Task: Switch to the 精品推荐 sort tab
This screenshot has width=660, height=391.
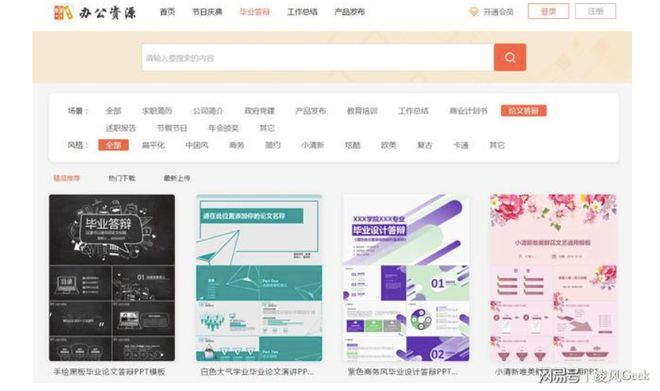Action: (x=67, y=178)
